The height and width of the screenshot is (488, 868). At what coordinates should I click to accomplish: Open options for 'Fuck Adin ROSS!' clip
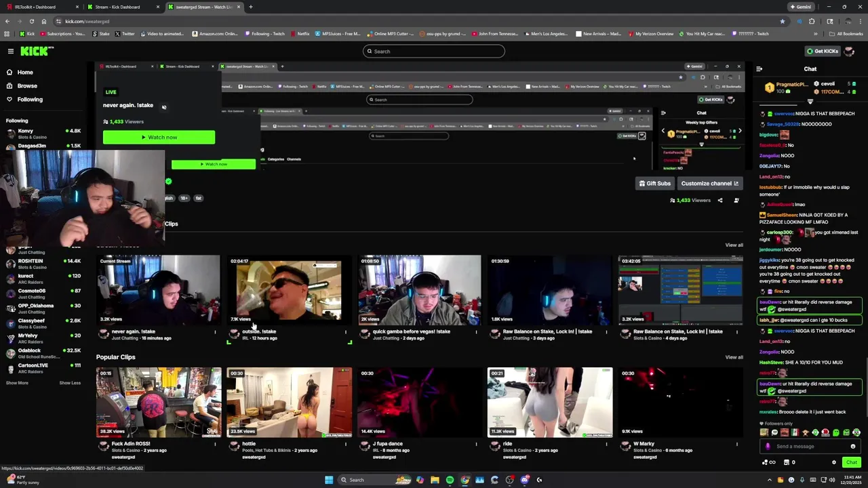click(216, 445)
